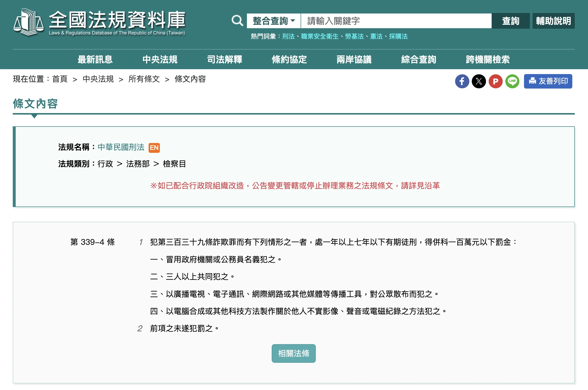Share the page via LINE
The image size is (588, 390).
[x=512, y=81]
